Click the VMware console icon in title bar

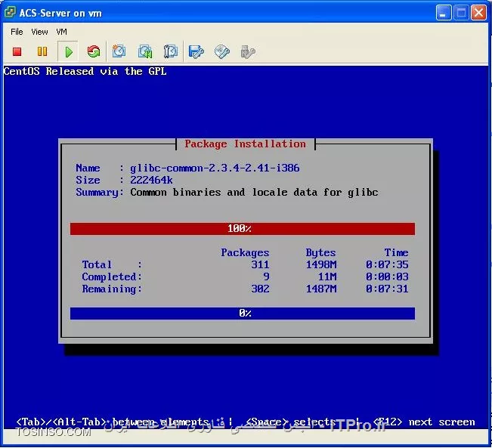click(x=10, y=13)
